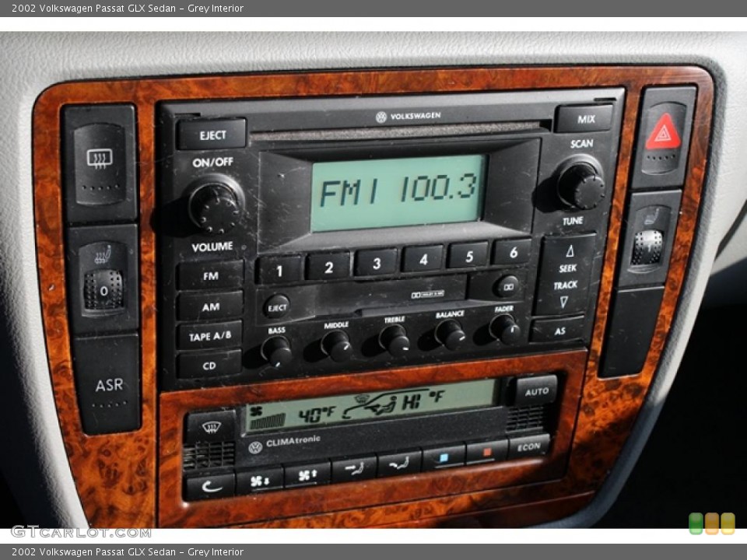Push the AUTO climate button
The width and height of the screenshot is (747, 560).
tap(536, 391)
